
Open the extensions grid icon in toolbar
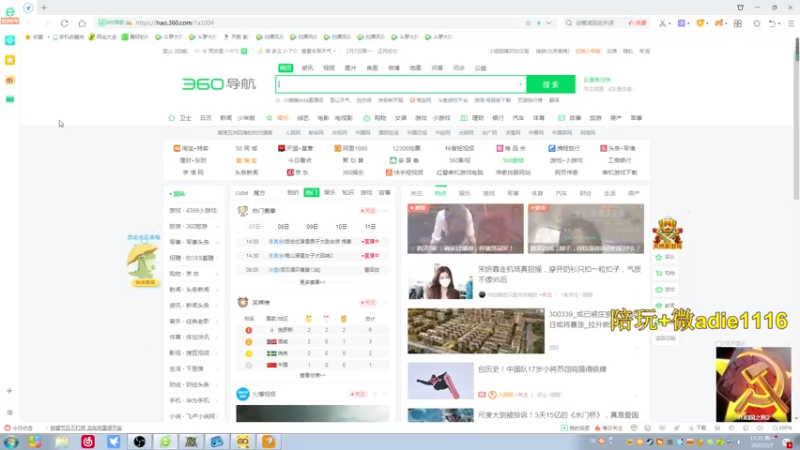(x=738, y=23)
